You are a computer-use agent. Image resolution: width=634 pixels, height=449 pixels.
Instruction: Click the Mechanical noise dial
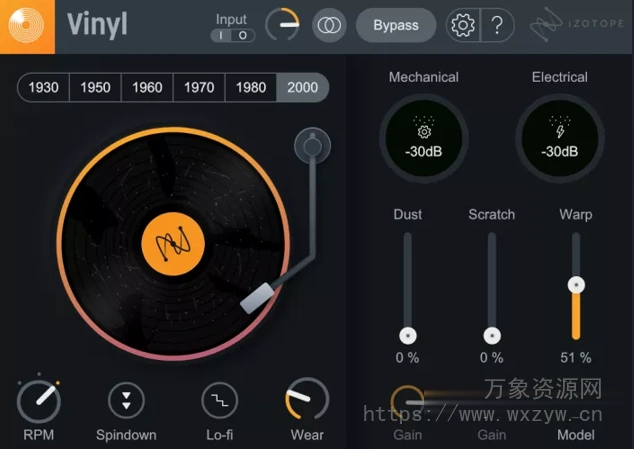(423, 140)
